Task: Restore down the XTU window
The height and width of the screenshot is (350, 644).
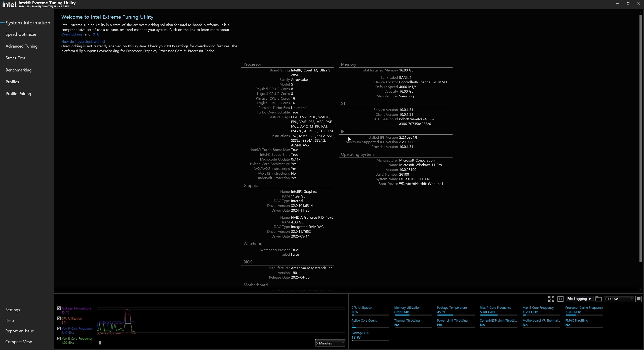Action: [x=628, y=4]
